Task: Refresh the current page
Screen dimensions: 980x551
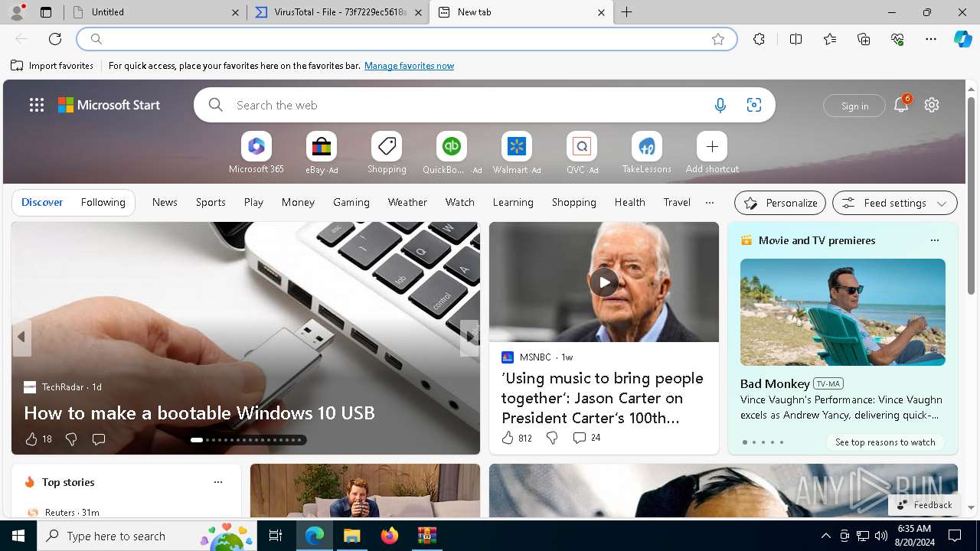Action: pos(55,39)
